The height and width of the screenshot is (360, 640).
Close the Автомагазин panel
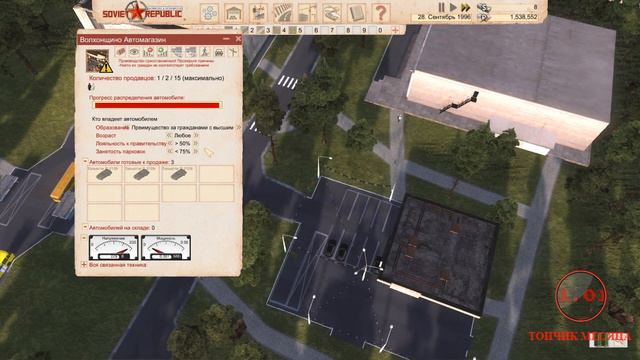(238, 39)
